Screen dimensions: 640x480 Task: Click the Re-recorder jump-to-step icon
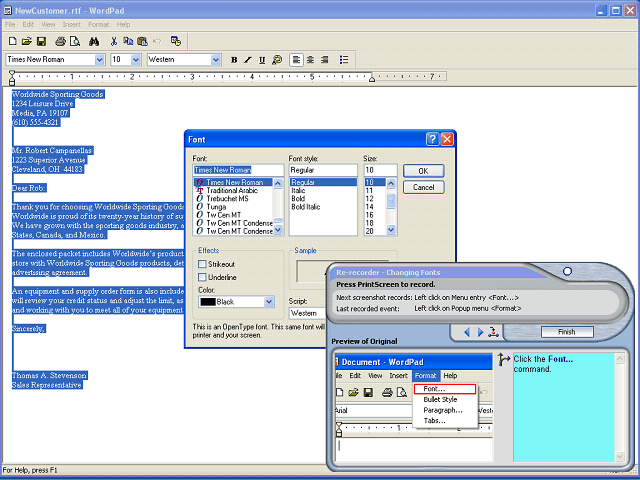pos(493,333)
